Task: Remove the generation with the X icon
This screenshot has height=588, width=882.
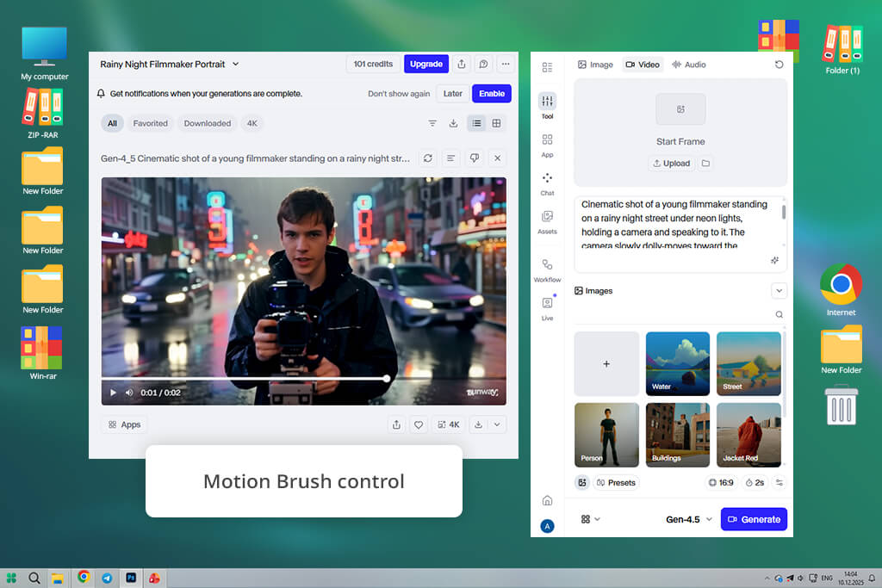Action: (497, 158)
